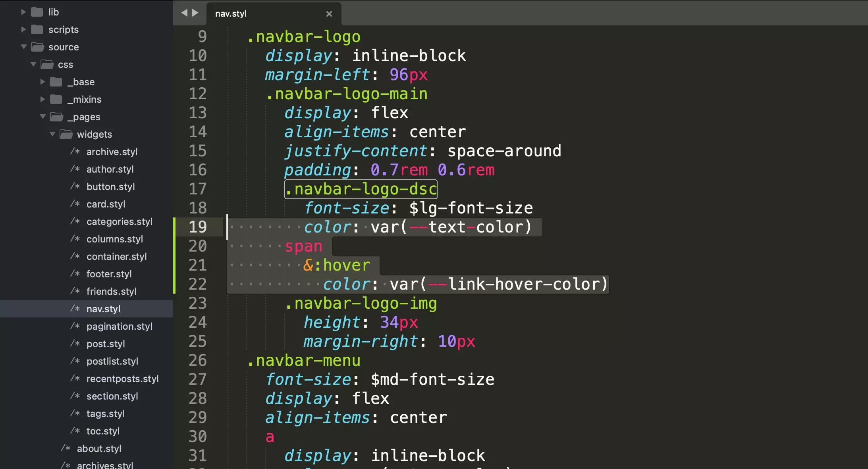This screenshot has width=868, height=469.
Task: Expand the _base folder
Action: pos(42,82)
